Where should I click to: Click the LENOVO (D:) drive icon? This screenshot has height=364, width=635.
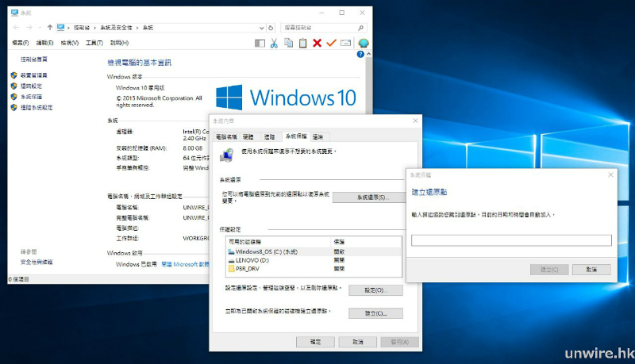click(231, 260)
